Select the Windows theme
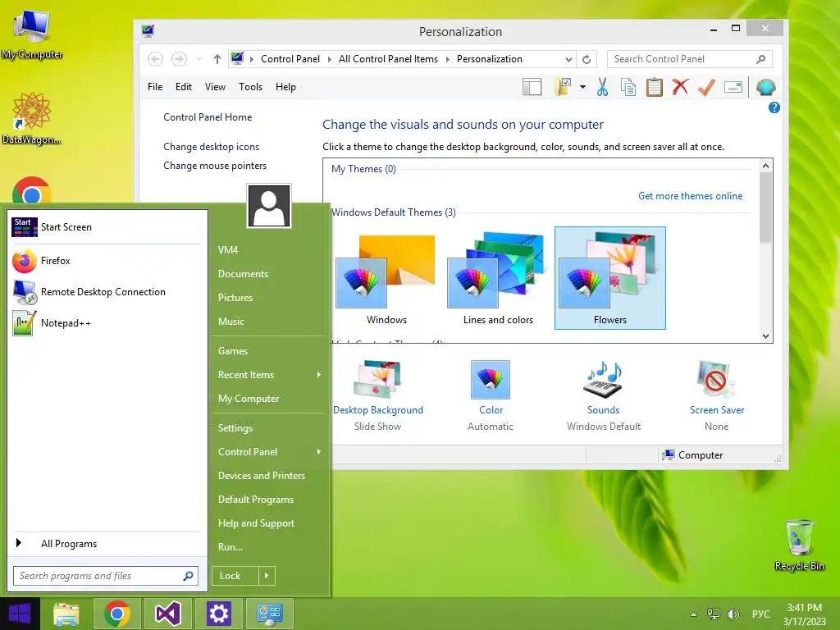 (x=386, y=279)
